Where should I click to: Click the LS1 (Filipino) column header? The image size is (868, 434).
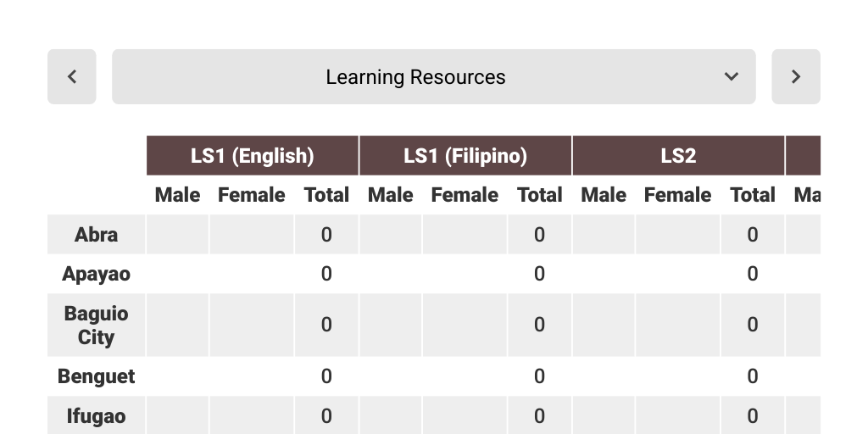click(465, 156)
